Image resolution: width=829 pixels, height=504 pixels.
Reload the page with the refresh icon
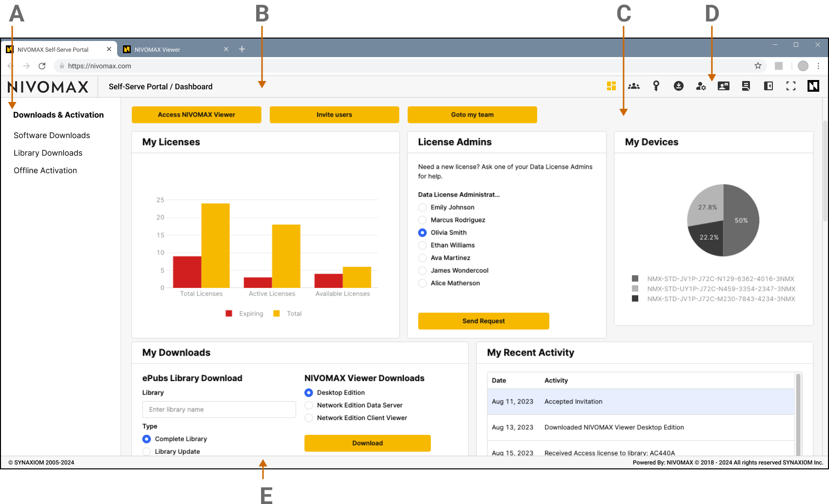pos(42,65)
